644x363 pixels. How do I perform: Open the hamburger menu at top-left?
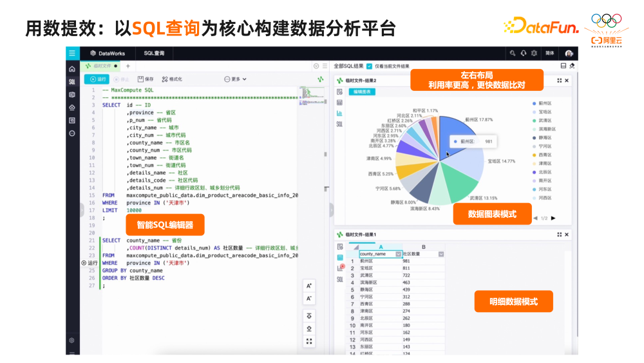pos(72,54)
